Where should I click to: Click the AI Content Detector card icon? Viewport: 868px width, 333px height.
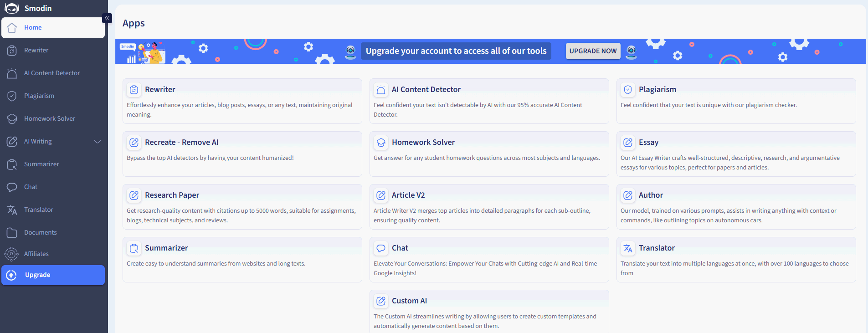(381, 90)
